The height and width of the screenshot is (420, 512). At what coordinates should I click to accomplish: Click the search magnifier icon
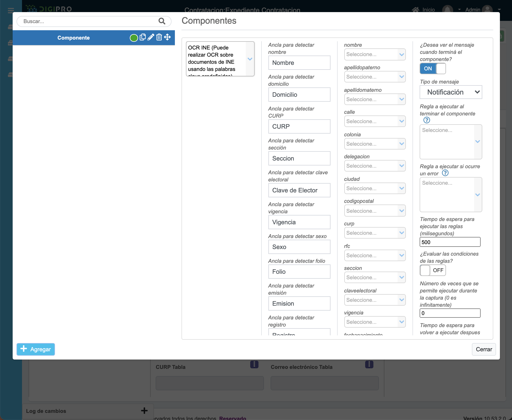[x=162, y=21]
